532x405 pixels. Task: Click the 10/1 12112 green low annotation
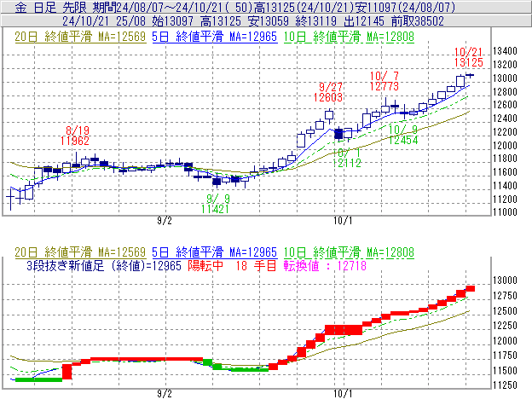pyautogui.click(x=347, y=158)
